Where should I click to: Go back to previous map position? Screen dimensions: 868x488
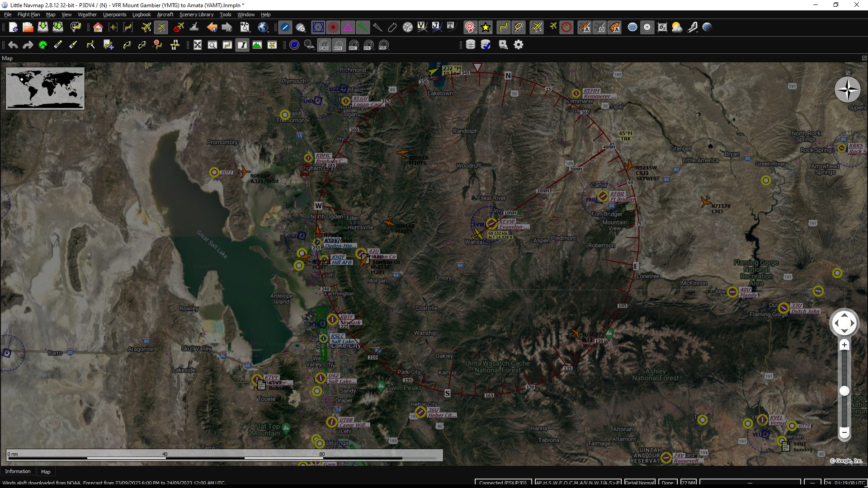212,28
